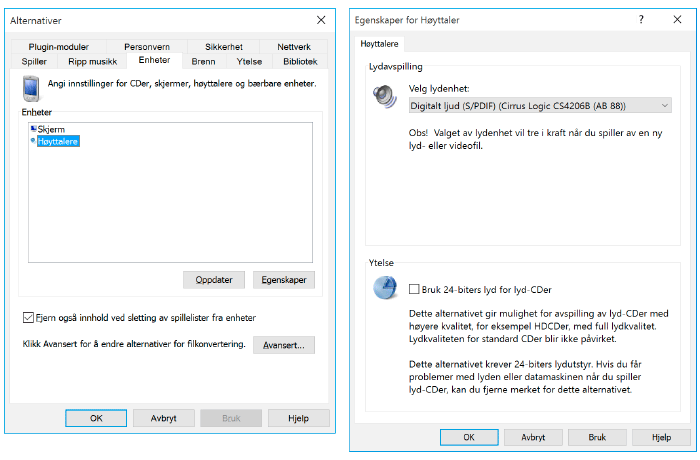Image resolution: width=700 pixels, height=460 pixels.
Task: Open Egenskaper for the selected device
Action: point(285,279)
